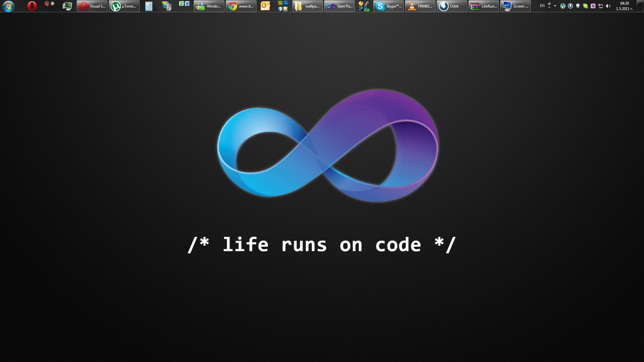Launch the Calculator from taskbar
This screenshot has height=362, width=644.
point(149,6)
